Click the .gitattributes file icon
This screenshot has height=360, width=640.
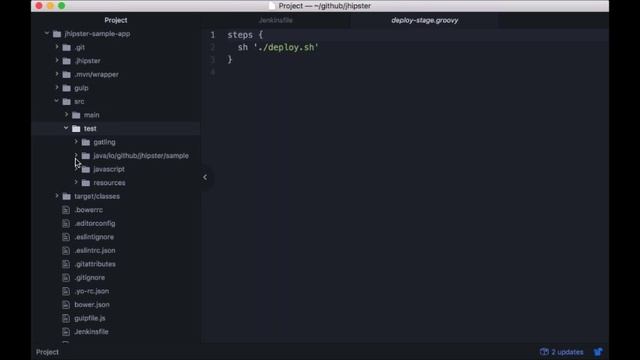(x=66, y=264)
